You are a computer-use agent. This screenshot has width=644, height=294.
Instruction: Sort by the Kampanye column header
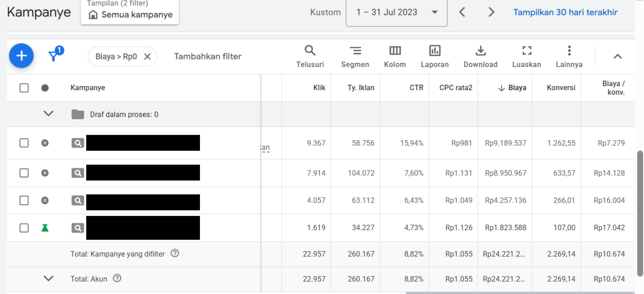[88, 88]
